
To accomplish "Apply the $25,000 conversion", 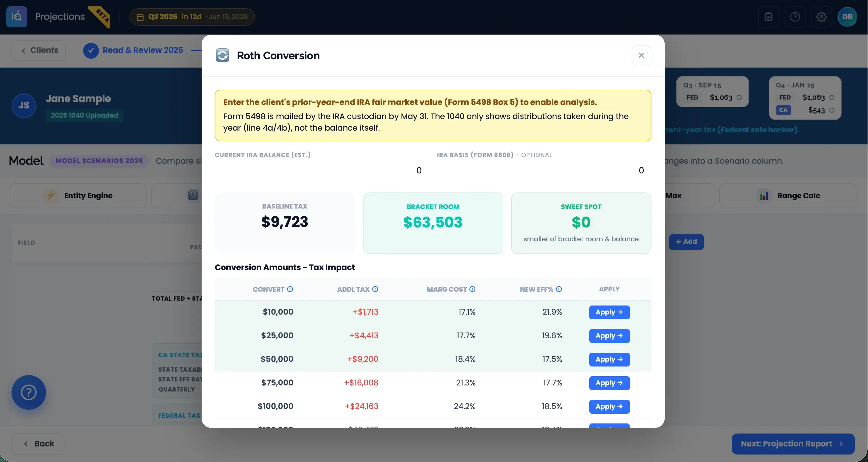I will point(609,336).
